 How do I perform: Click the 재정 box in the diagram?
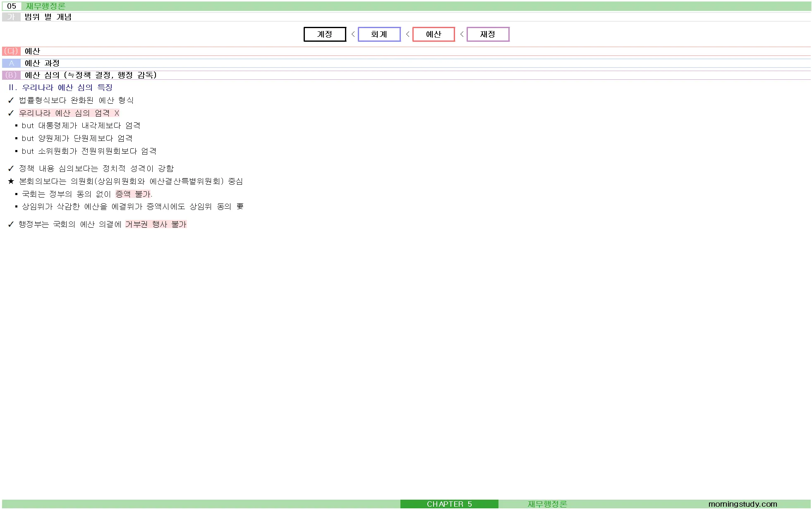click(x=488, y=34)
